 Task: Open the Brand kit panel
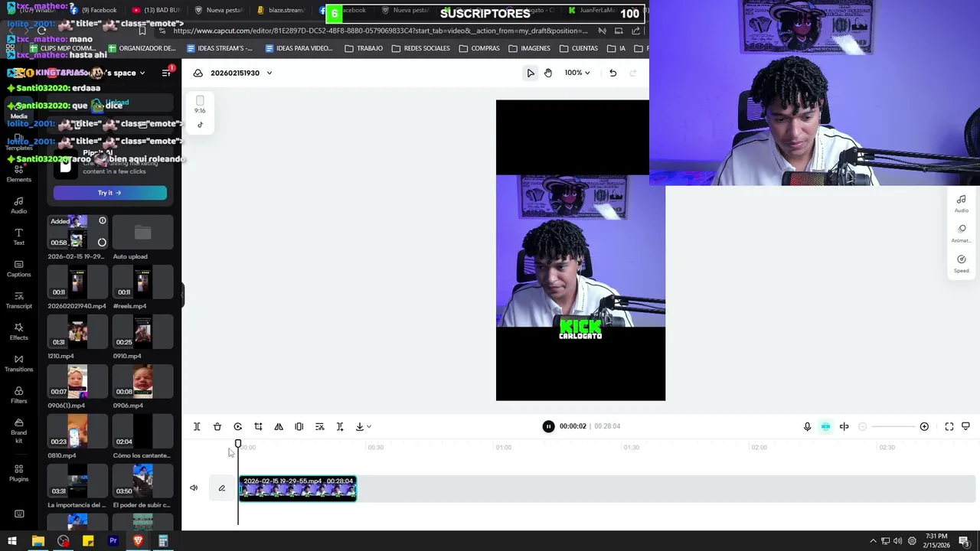(x=18, y=430)
